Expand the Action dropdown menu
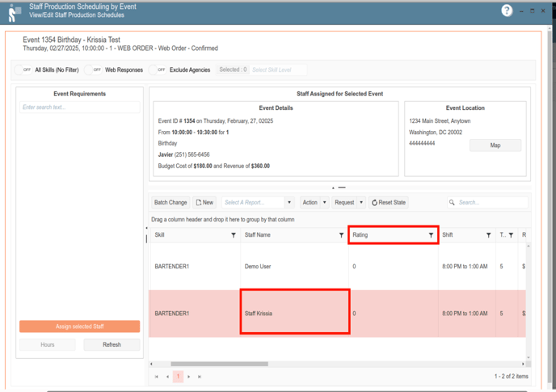Viewport: 556px width, 392px height. 314,203
